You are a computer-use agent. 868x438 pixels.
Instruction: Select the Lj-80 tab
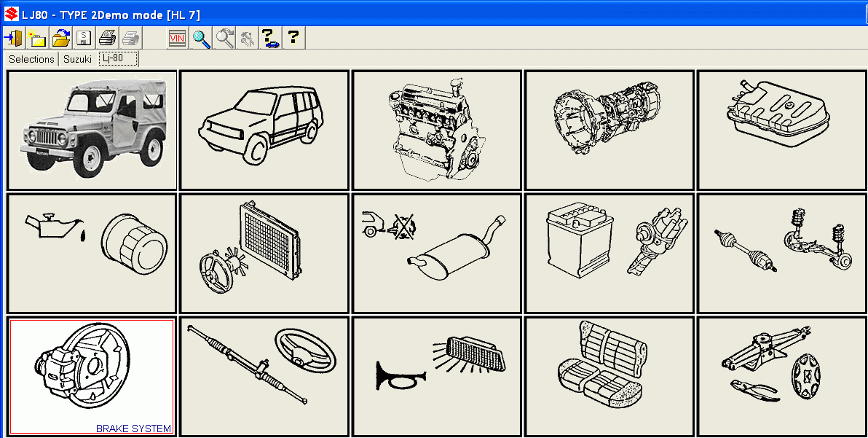(x=118, y=59)
